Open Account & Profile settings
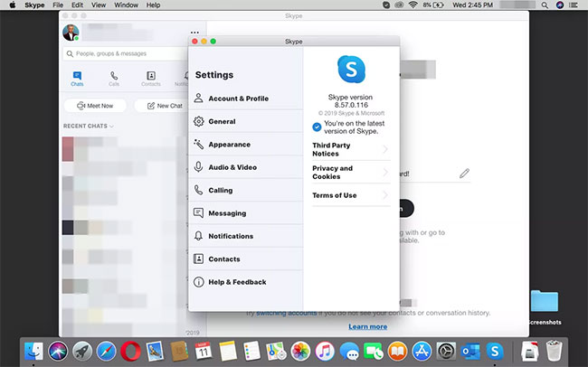 coord(246,99)
